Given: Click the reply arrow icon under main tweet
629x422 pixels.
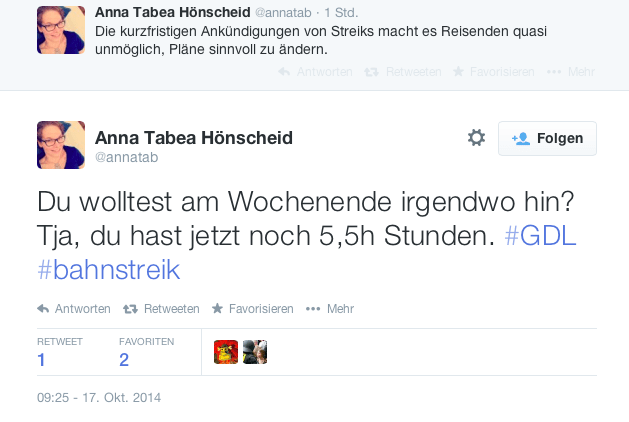Looking at the screenshot, I should [43, 309].
